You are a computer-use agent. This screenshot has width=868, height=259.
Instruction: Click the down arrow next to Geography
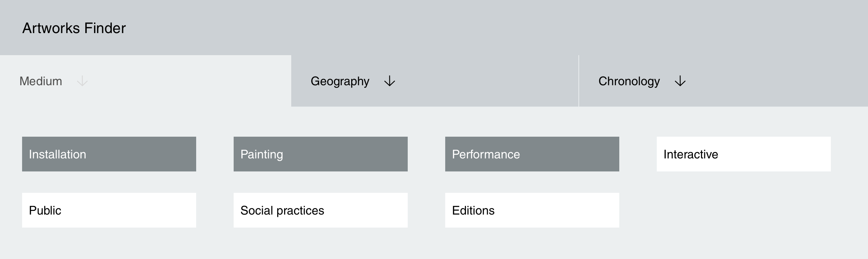click(390, 82)
